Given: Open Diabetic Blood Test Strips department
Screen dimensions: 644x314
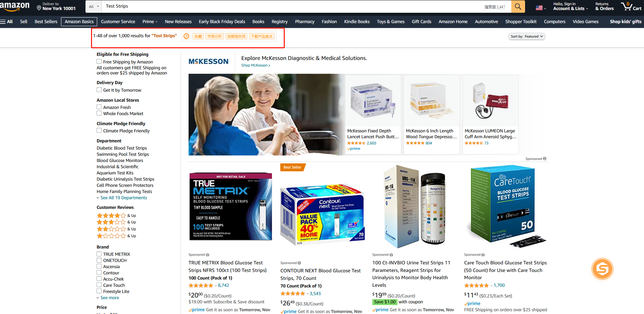Looking at the screenshot, I should 122,148.
